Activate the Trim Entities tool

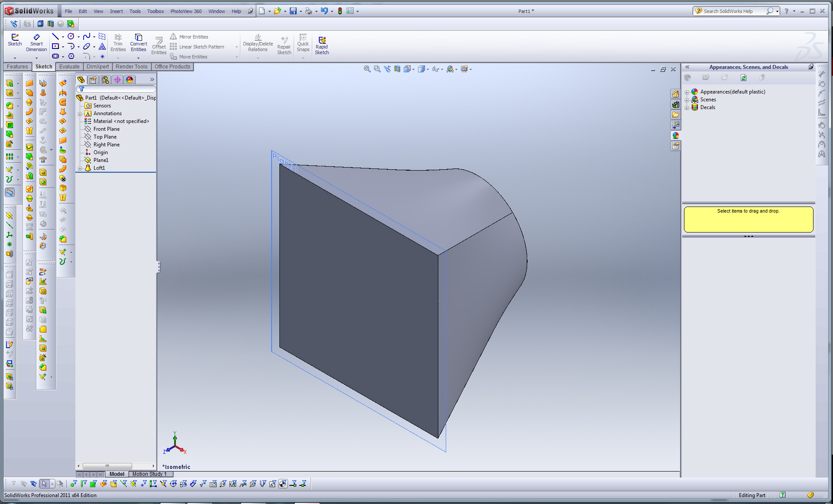click(x=118, y=42)
